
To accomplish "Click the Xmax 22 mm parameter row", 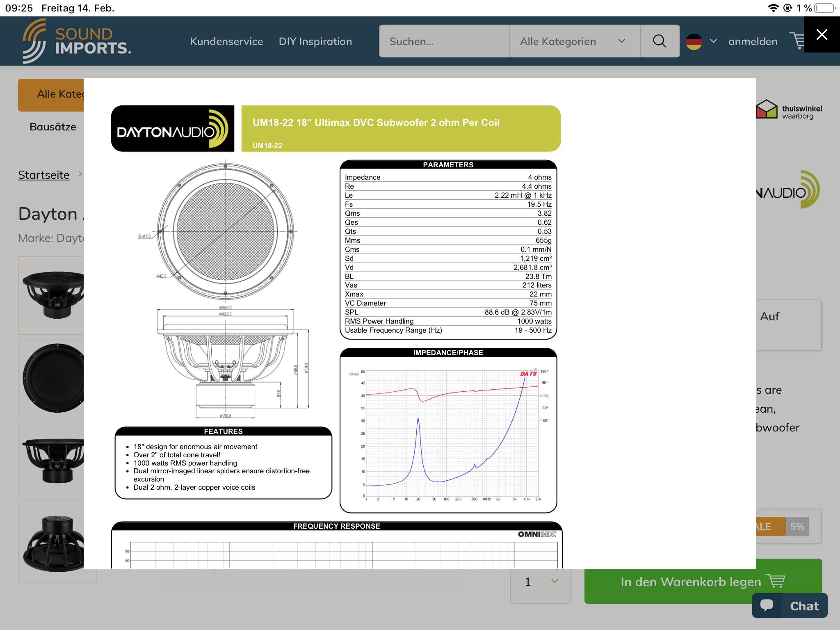I will click(x=448, y=294).
